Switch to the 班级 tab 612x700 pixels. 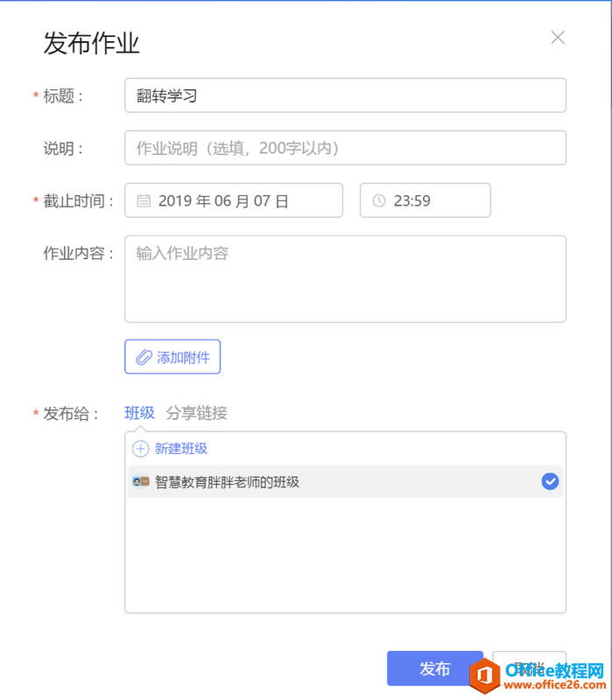pyautogui.click(x=139, y=413)
